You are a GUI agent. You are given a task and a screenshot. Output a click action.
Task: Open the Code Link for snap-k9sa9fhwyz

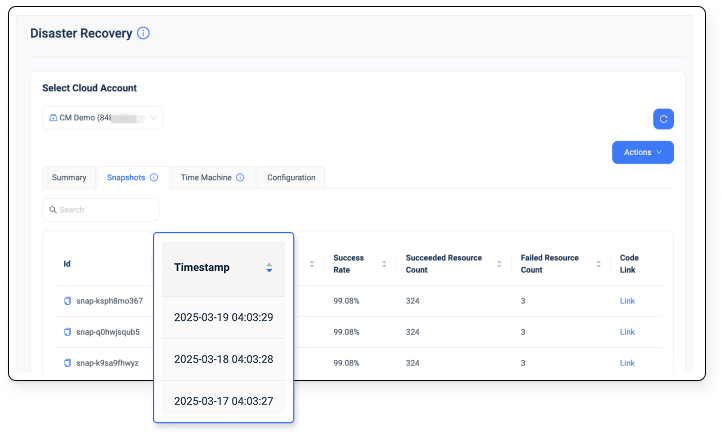point(627,363)
